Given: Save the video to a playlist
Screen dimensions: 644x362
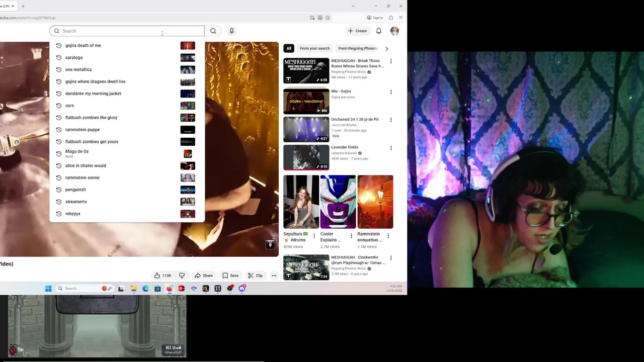Looking at the screenshot, I should point(230,276).
